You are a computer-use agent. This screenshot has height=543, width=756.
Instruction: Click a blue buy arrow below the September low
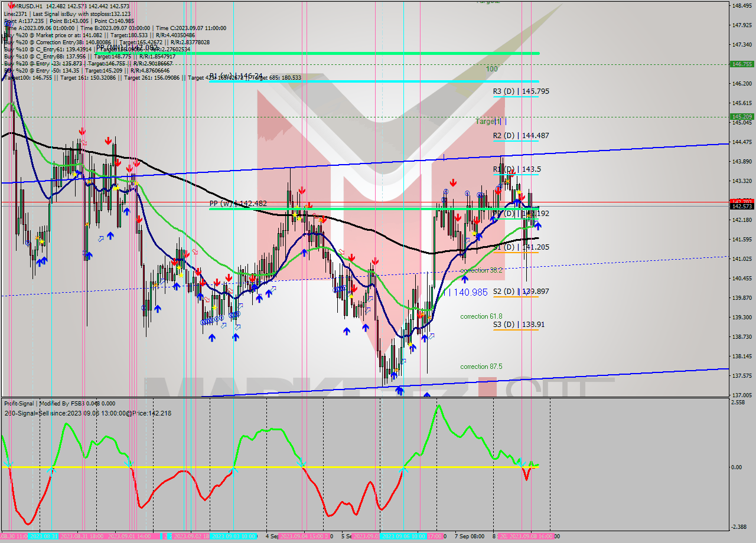pos(400,390)
